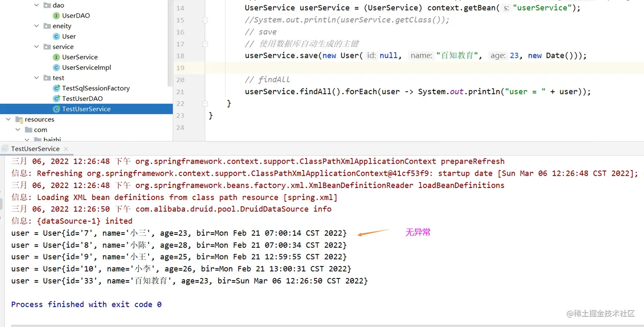The image size is (644, 327).
Task: Click the com folder icon under resources
Action: pyautogui.click(x=29, y=130)
